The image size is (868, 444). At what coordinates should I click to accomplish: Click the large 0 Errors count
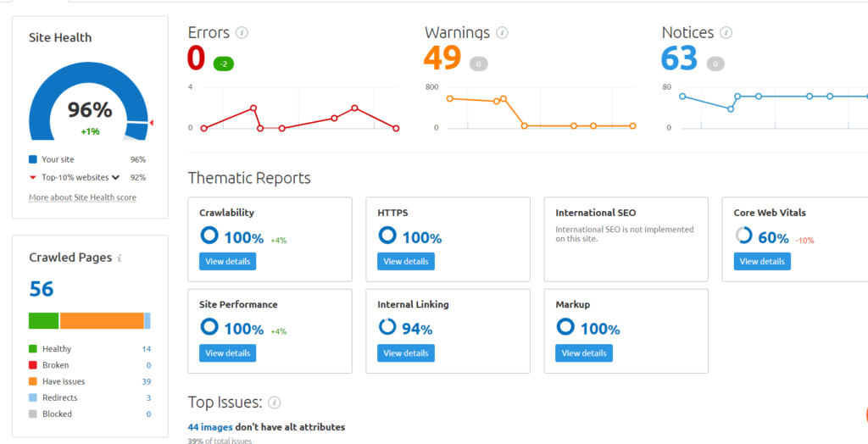(197, 58)
